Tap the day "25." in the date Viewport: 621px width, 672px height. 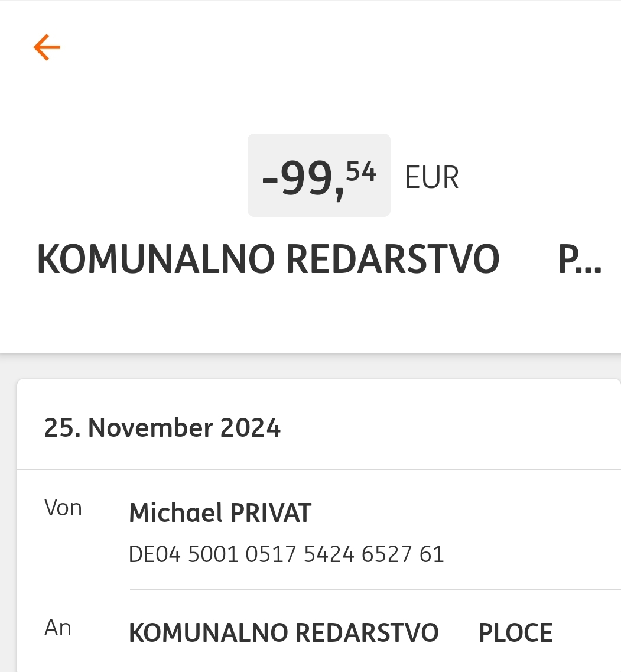[62, 427]
